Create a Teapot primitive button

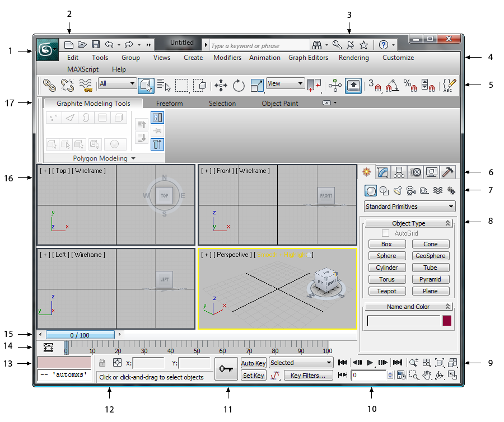click(x=386, y=291)
